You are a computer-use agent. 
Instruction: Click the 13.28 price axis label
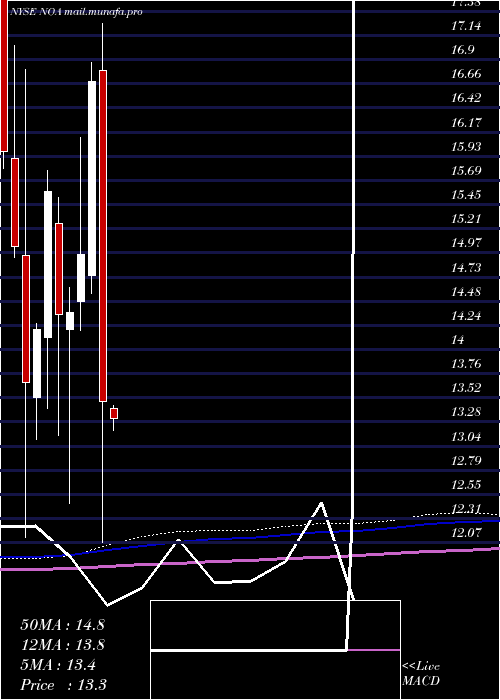tap(466, 412)
